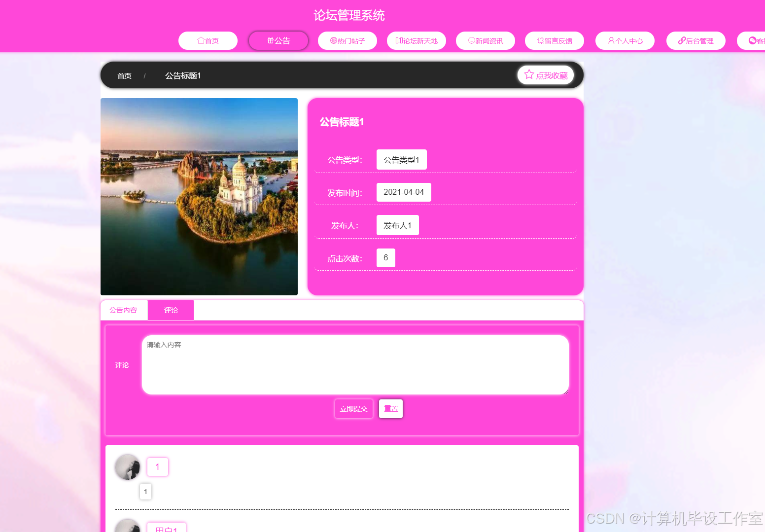Select the 公告 nav button
The height and width of the screenshot is (532, 765).
(x=278, y=41)
